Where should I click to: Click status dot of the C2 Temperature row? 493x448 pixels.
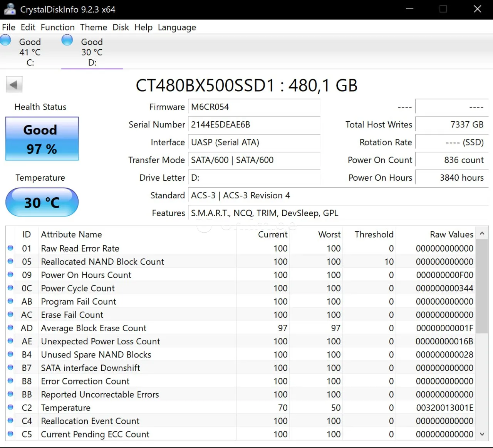coord(10,407)
